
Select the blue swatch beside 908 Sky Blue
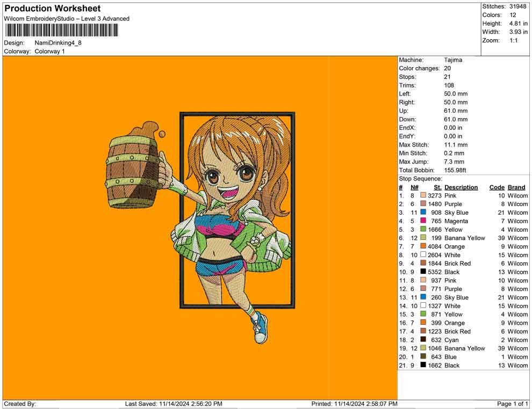point(423,212)
